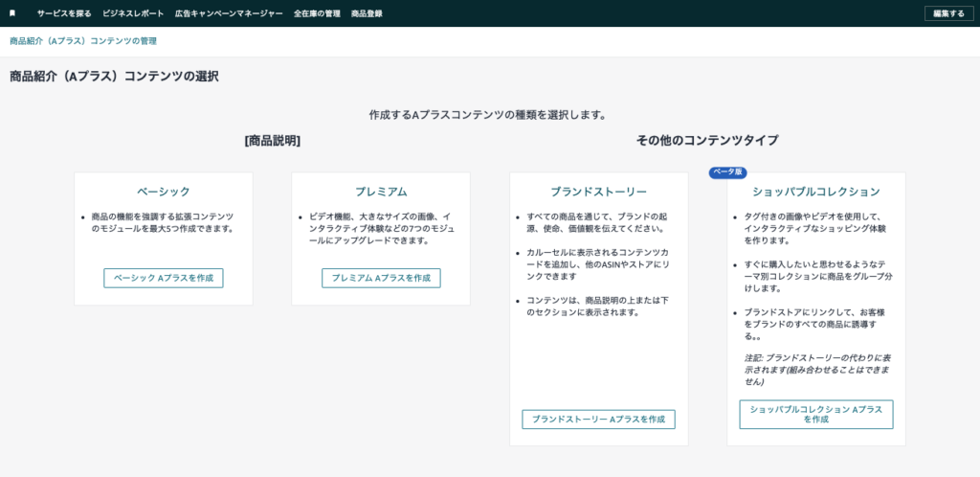
Task: Select the ベーシック card title
Action: click(x=163, y=192)
